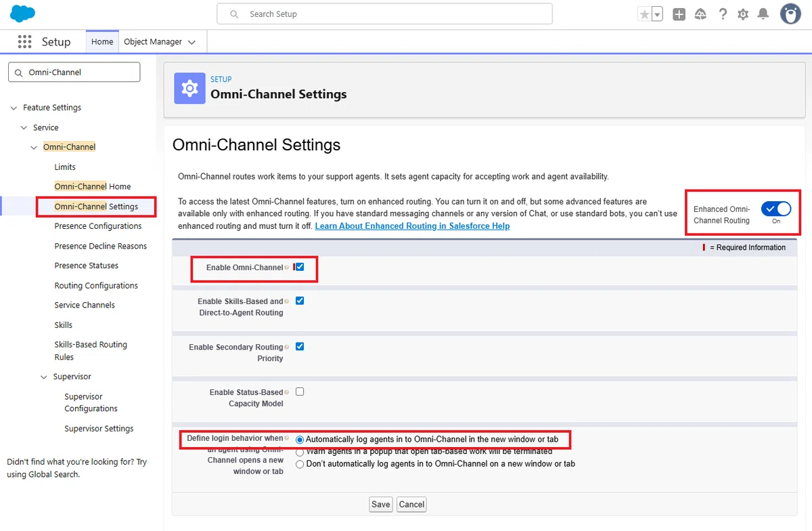Uncheck the Enable Omni-Channel checkbox
812x531 pixels.
coord(300,267)
